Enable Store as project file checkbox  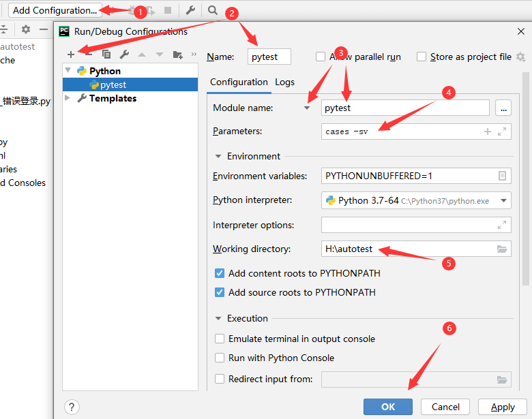[x=422, y=57]
